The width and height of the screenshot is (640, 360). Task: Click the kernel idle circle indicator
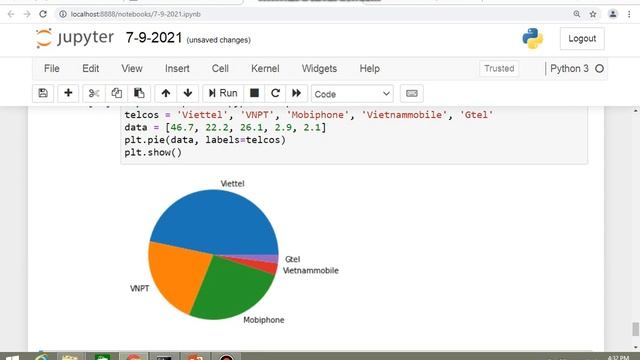coord(599,69)
